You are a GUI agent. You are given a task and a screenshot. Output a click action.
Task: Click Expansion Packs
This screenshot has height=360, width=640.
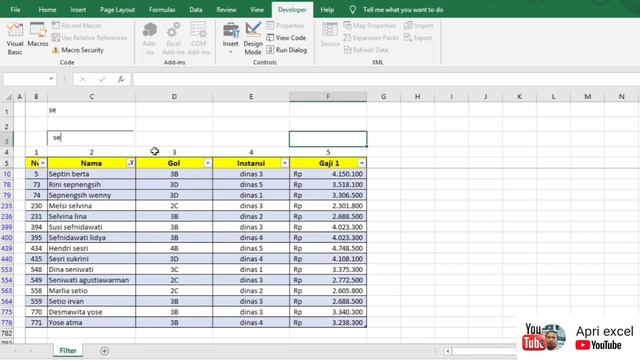pos(371,38)
